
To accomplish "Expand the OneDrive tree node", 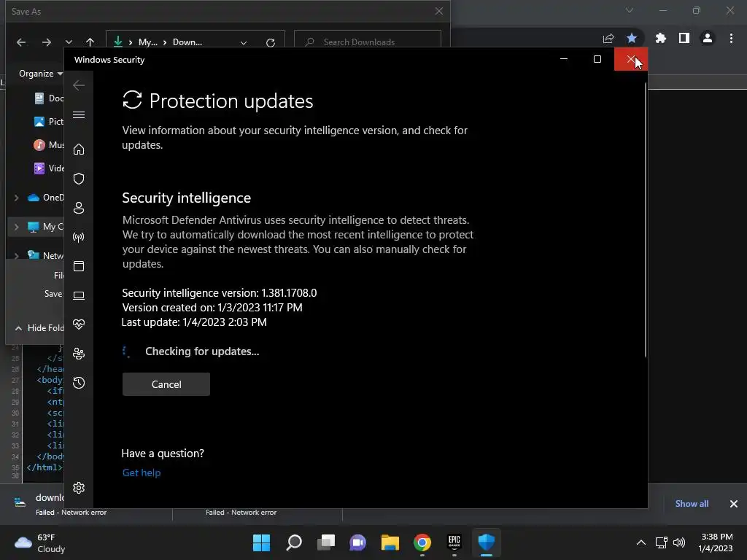I will click(x=17, y=198).
